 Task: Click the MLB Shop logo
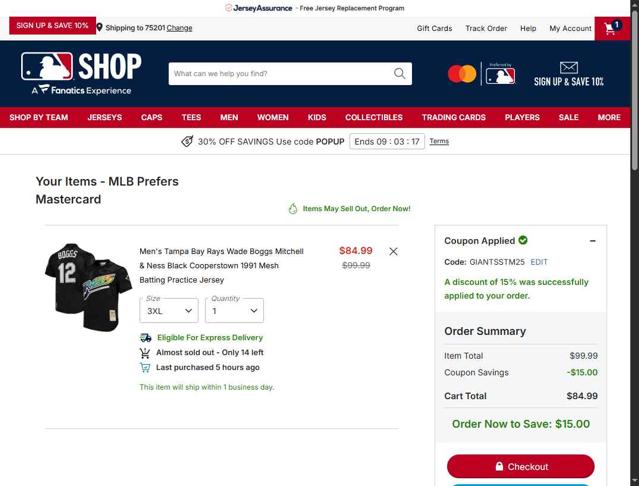point(81,73)
